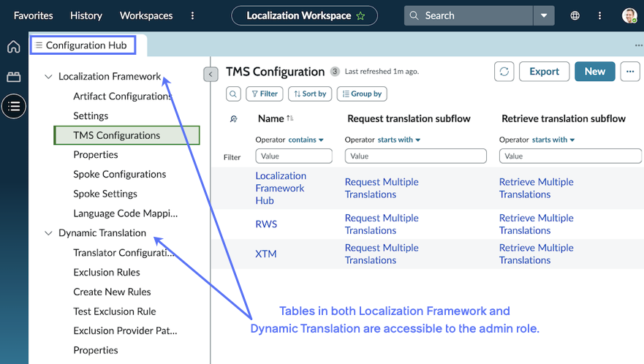Open Test Exclusion Rule tree item
This screenshot has width=644, height=364.
115,311
